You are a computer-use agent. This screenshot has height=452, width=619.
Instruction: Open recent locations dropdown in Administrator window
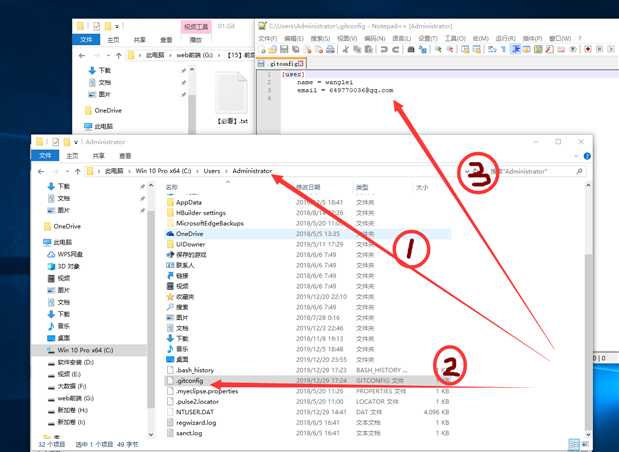click(68, 172)
